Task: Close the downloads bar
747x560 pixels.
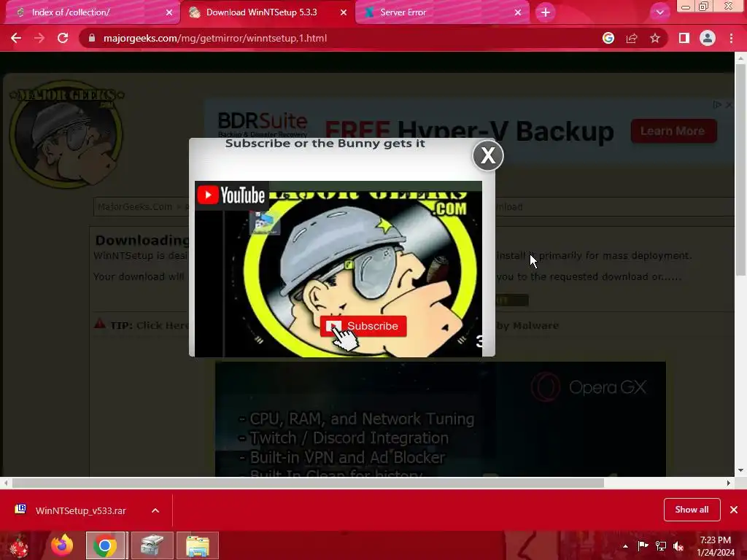Action: (x=734, y=510)
